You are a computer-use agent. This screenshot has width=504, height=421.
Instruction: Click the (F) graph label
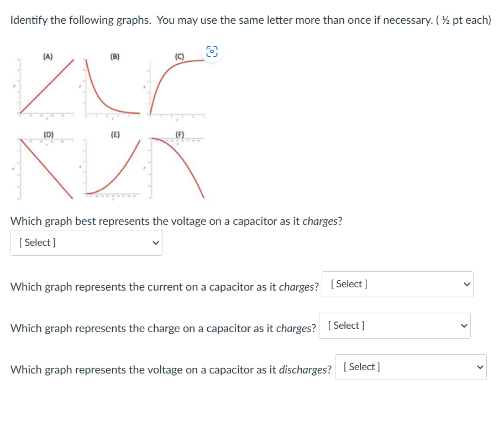point(180,134)
